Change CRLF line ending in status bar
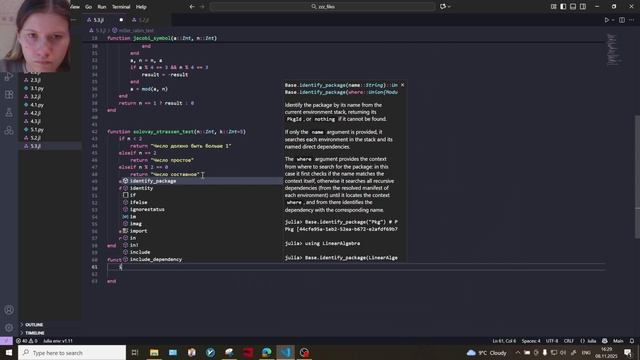 [569, 341]
